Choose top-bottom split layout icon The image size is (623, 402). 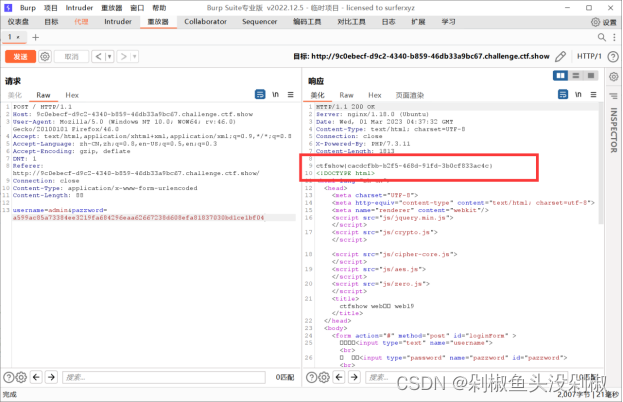click(x=576, y=75)
